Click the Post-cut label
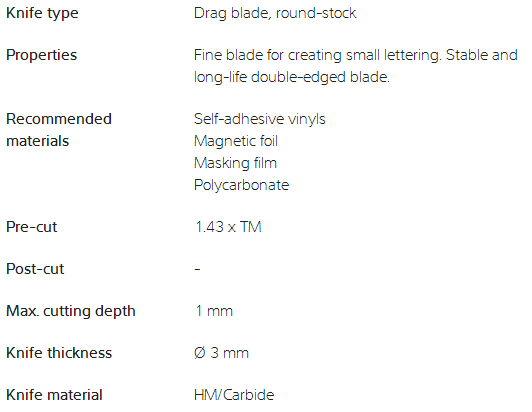The image size is (532, 412). point(35,269)
